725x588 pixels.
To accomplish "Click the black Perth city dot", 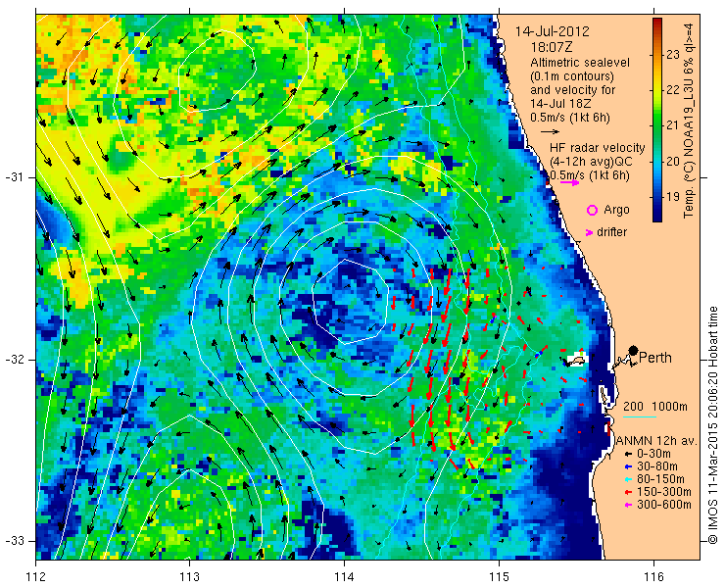I will (x=634, y=351).
